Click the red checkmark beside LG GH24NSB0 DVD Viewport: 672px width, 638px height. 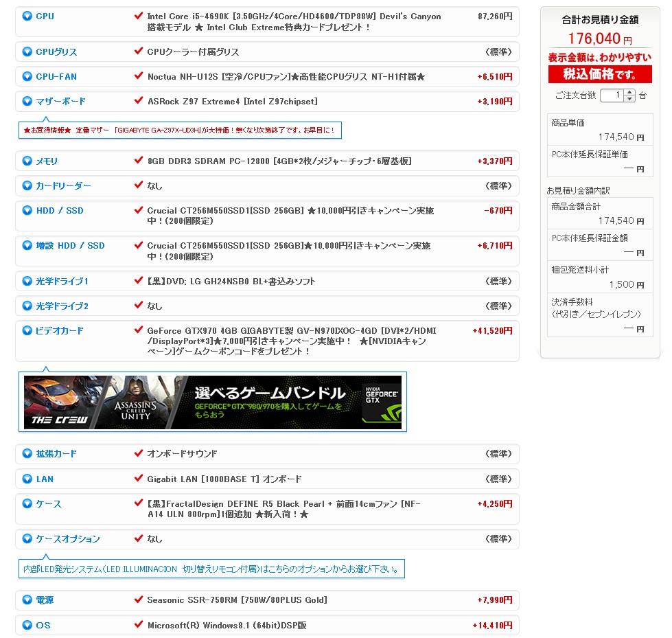click(139, 280)
